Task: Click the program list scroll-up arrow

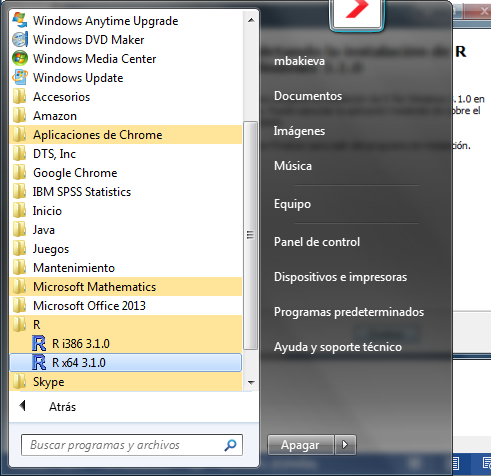Action: pyautogui.click(x=251, y=20)
